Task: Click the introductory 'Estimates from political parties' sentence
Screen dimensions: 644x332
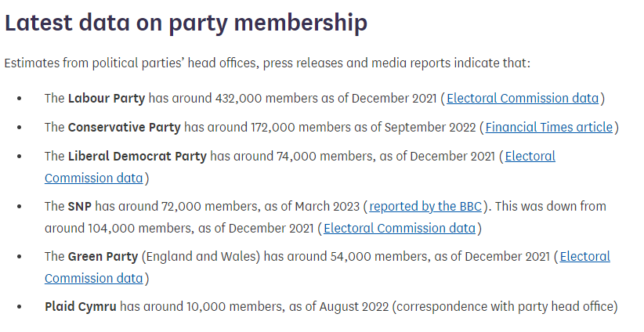Action: pos(267,63)
